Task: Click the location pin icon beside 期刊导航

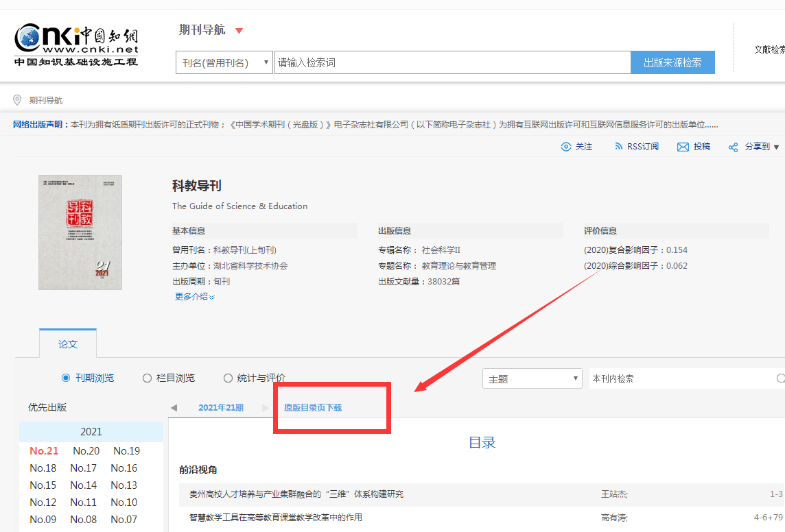Action: 17,100
